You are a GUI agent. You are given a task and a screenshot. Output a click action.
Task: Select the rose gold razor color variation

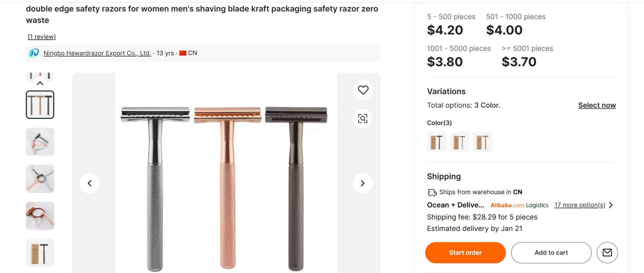tap(483, 142)
